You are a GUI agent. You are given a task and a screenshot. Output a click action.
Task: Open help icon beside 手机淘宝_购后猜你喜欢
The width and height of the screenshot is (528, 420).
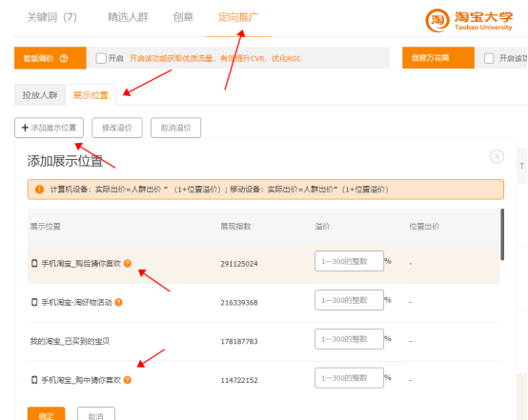pyautogui.click(x=128, y=264)
